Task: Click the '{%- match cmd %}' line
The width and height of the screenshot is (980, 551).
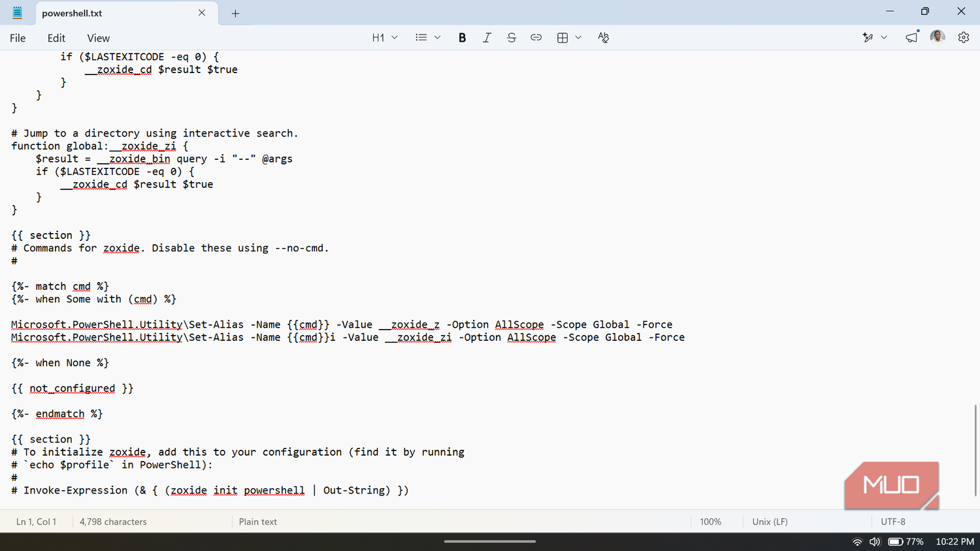Action: pos(60,287)
